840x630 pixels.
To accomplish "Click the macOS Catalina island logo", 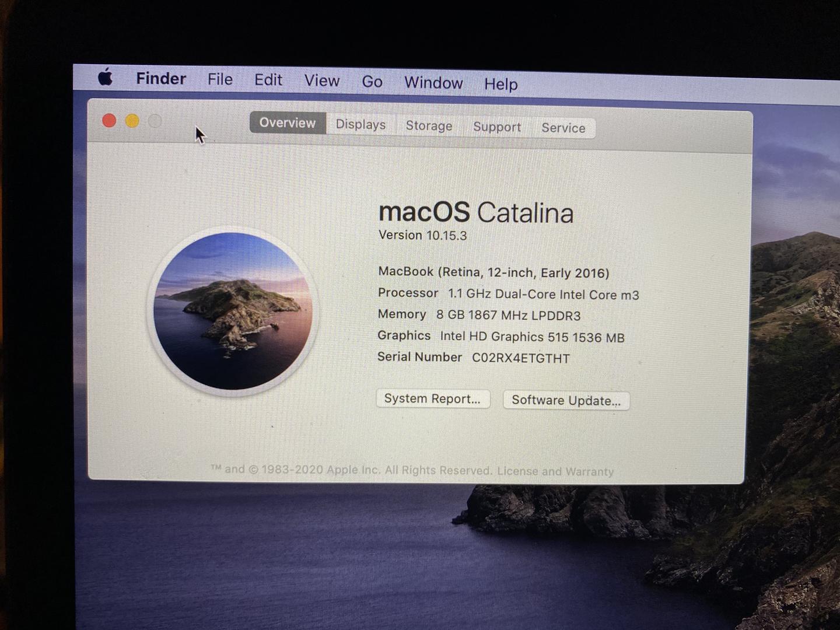I will [233, 311].
